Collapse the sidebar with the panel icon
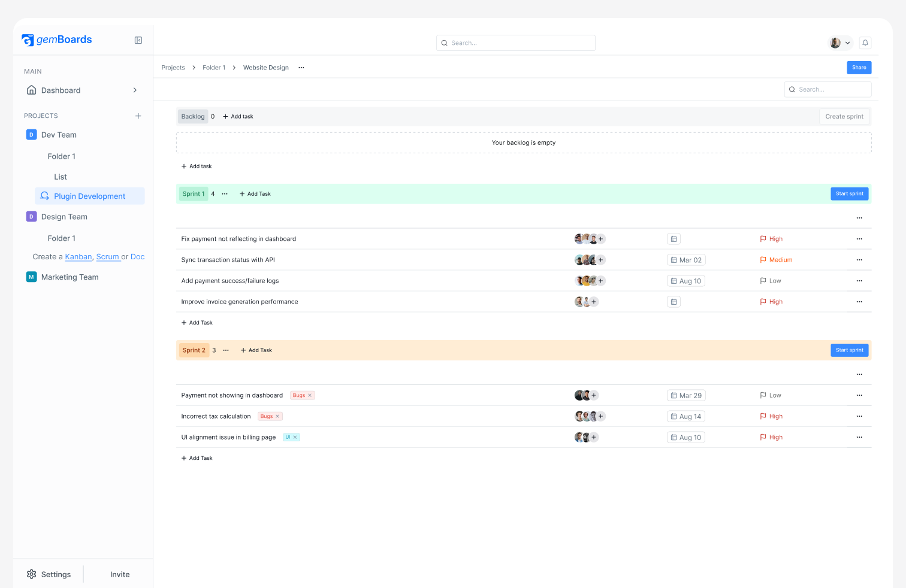The image size is (906, 588). [138, 40]
